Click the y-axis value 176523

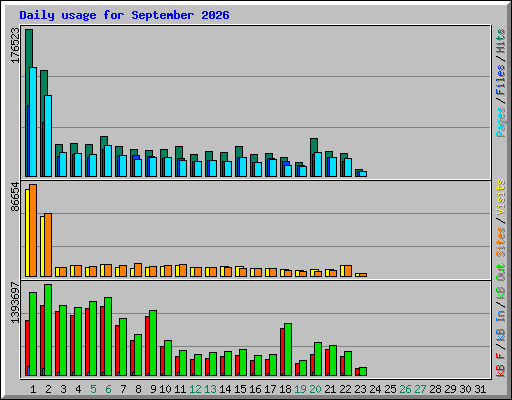click(15, 45)
